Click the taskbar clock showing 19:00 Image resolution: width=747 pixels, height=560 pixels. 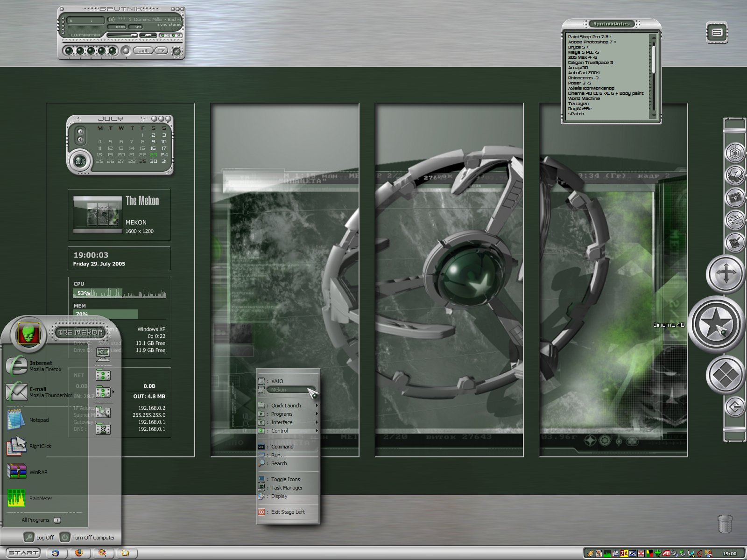[730, 553]
